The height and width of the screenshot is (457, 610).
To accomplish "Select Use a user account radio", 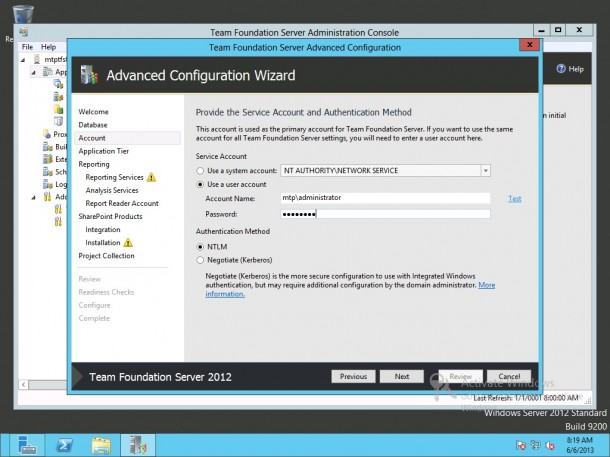I will point(200,184).
